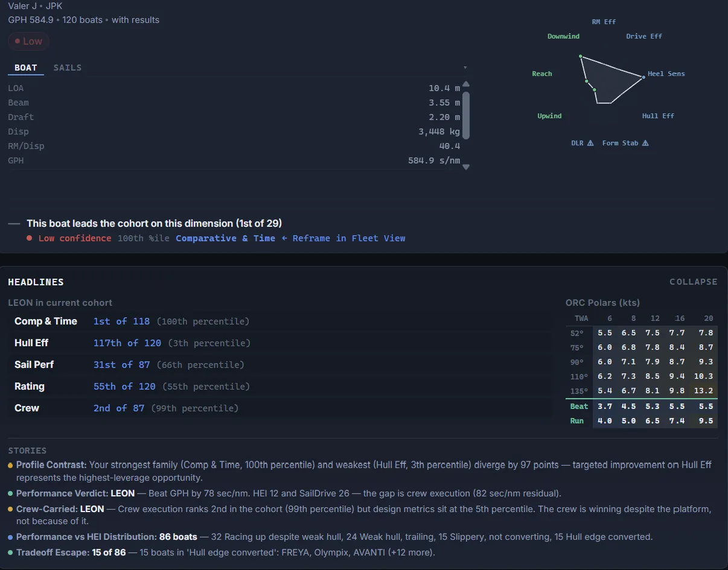This screenshot has width=728, height=570.
Task: Open Comp & Time rank 1st of 118
Action: [123, 321]
